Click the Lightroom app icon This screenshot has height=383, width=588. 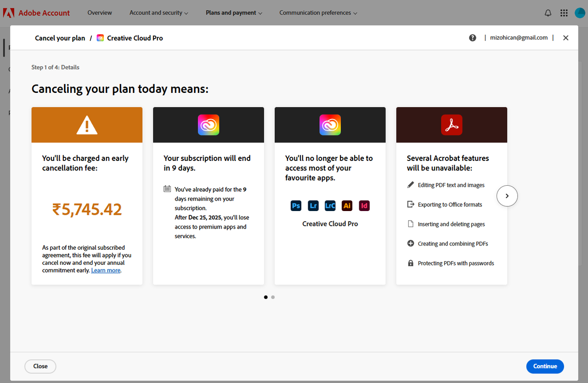pyautogui.click(x=313, y=206)
